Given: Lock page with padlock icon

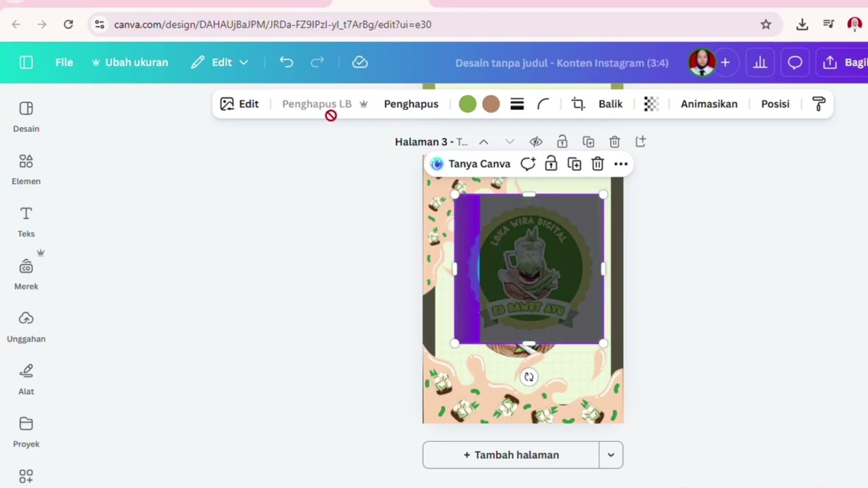Looking at the screenshot, I should tap(562, 142).
